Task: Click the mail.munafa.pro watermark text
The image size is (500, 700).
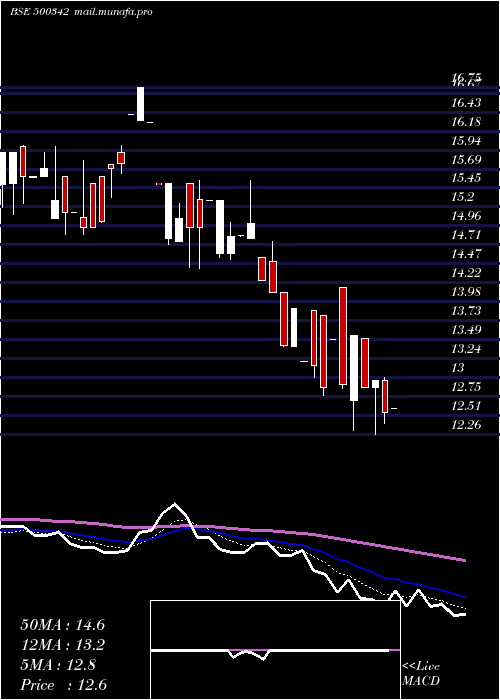Action: tap(112, 12)
